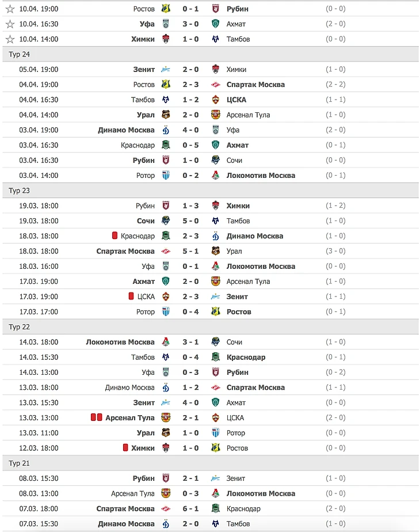Mark Химки–Тамбов match as favorite
The image size is (420, 532).
point(10,39)
